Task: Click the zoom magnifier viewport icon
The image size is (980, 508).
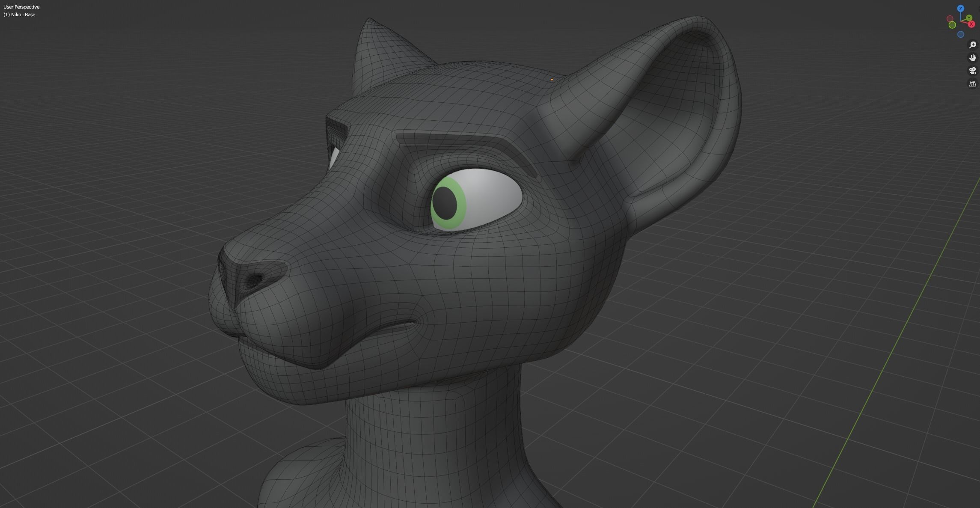Action: pyautogui.click(x=973, y=45)
